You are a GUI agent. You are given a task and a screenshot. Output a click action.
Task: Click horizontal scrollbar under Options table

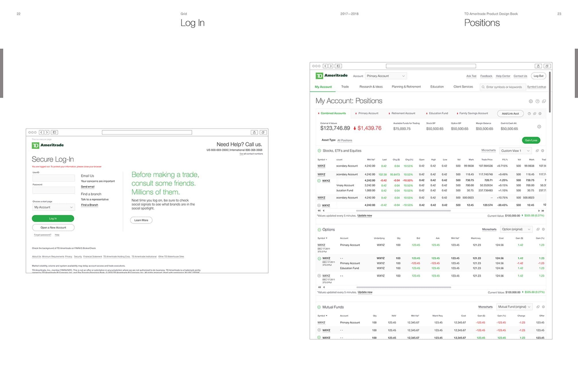(x=404, y=287)
